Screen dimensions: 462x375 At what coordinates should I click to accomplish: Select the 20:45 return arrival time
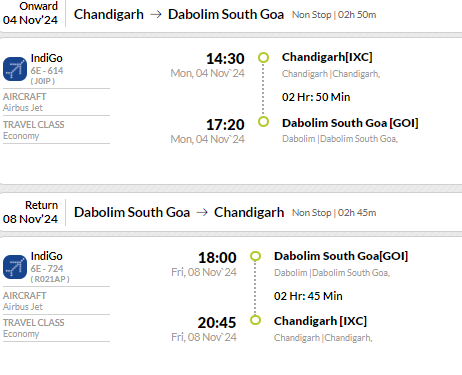(x=217, y=323)
